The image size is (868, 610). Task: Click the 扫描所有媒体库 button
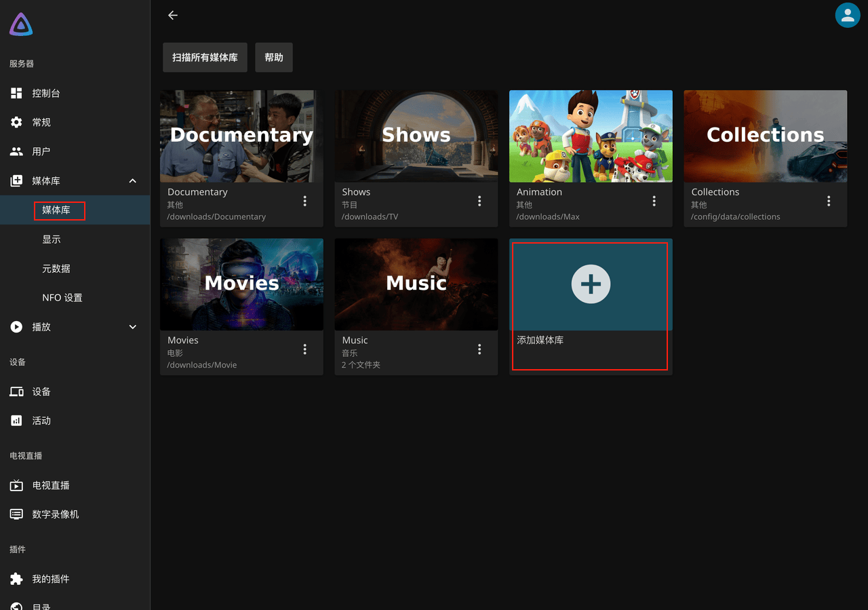point(205,57)
